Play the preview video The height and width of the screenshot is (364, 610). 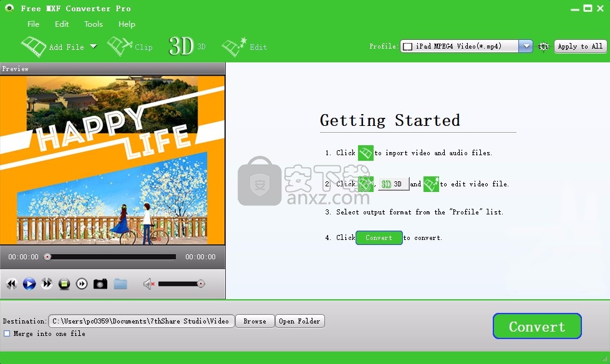pyautogui.click(x=29, y=284)
